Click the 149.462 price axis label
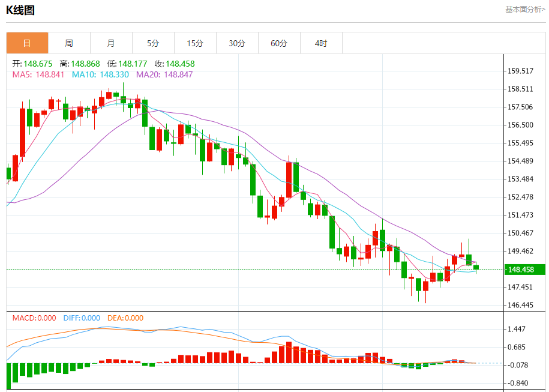 point(520,251)
